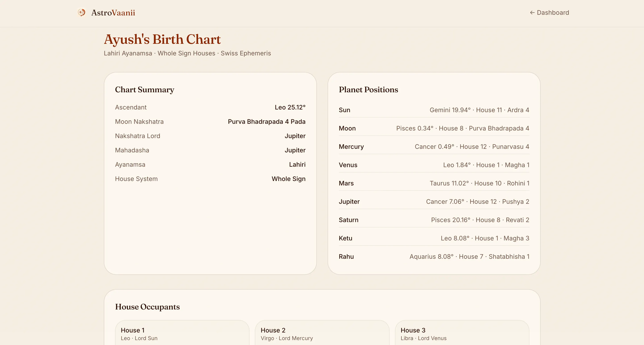
Task: Select Ayanamsa value Lahiri
Action: pos(297,164)
